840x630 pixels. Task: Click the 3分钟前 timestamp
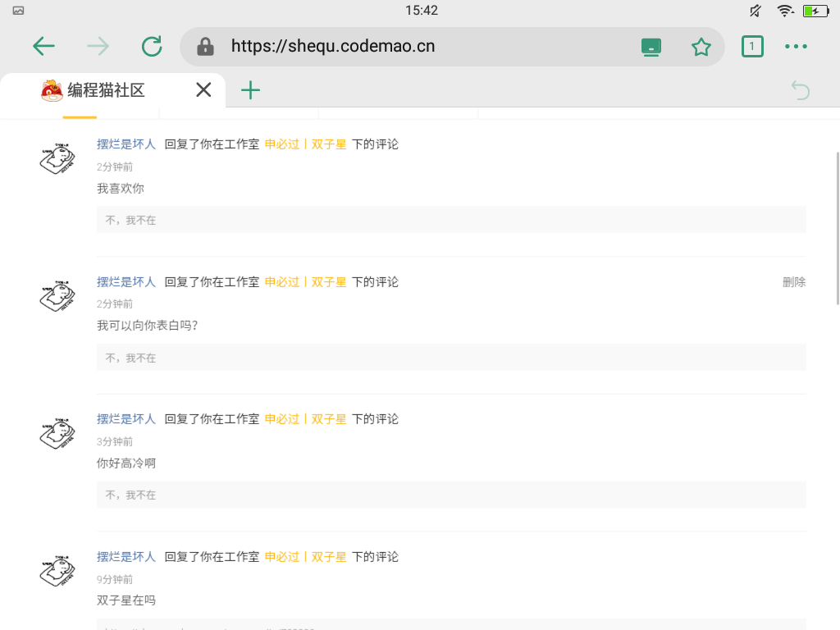(115, 442)
